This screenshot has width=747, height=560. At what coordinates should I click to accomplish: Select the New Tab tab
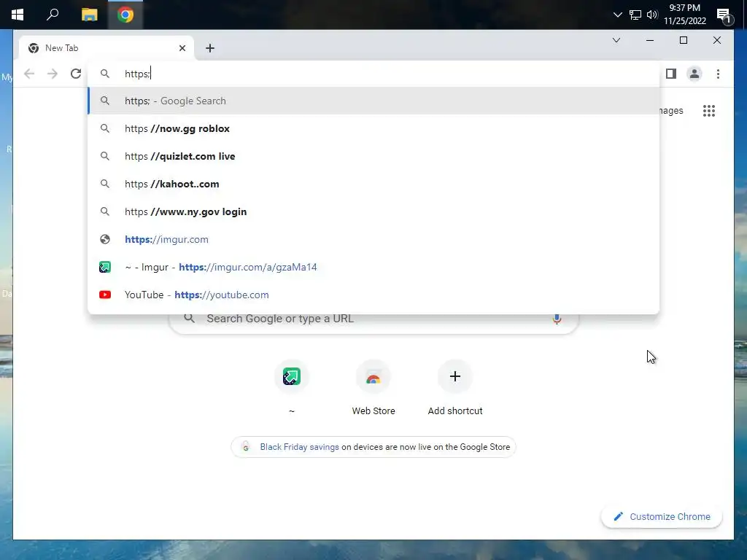107,48
